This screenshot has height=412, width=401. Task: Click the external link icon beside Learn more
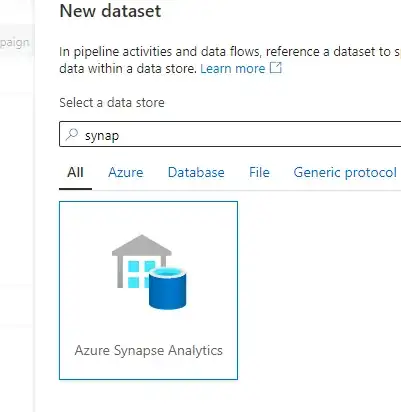click(276, 68)
